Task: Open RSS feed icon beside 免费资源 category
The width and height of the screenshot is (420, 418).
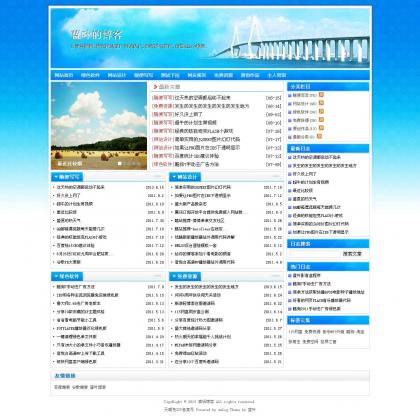Action: pyautogui.click(x=321, y=120)
